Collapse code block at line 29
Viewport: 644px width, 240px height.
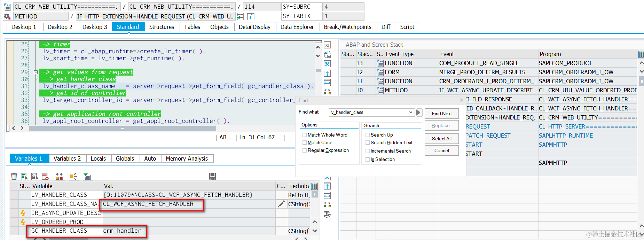click(x=36, y=72)
